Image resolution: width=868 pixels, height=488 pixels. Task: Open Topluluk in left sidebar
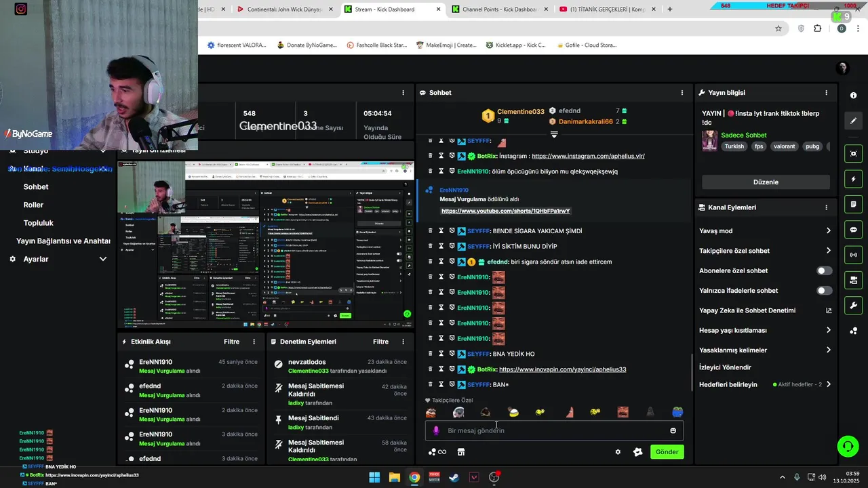(39, 223)
